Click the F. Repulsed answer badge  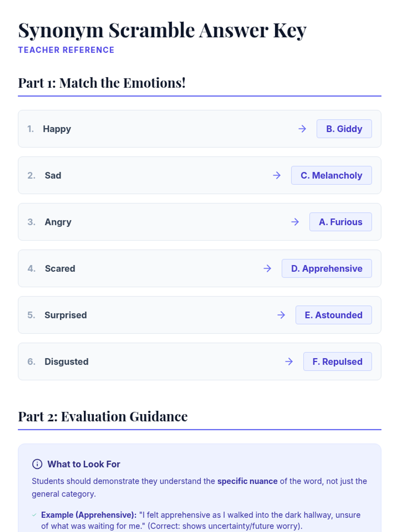click(x=337, y=361)
